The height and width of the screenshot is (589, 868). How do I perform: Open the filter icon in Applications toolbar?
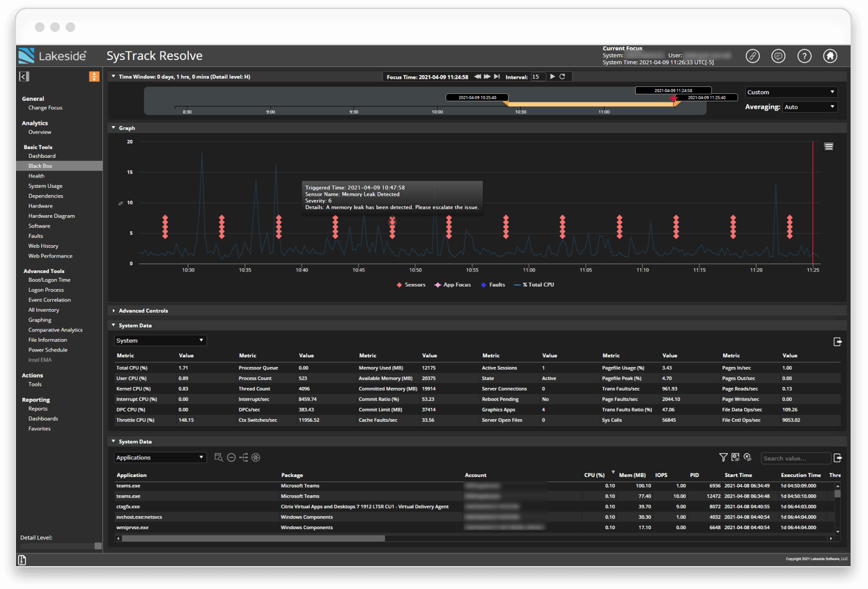(x=723, y=457)
